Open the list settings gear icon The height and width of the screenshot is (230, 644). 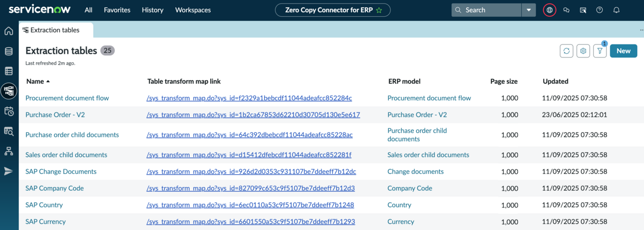(x=583, y=51)
